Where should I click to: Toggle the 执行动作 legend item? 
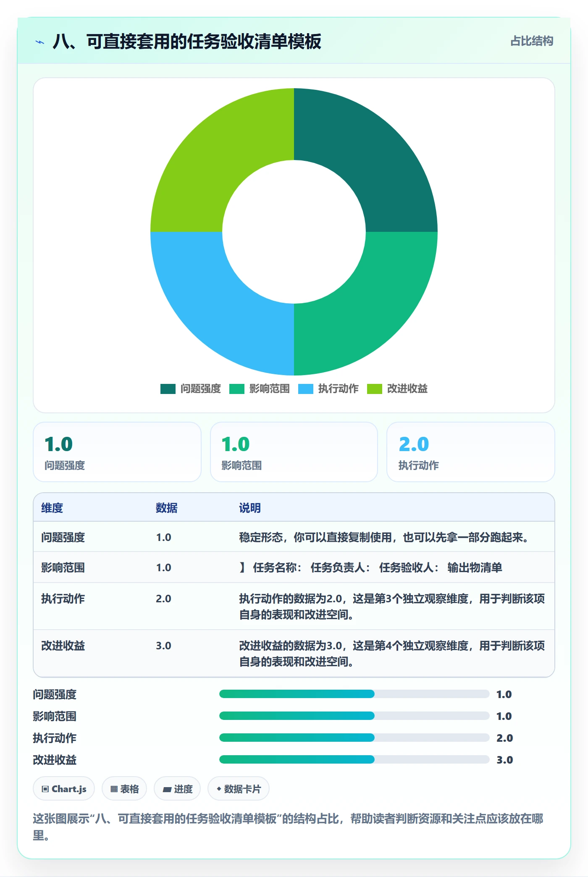click(x=328, y=389)
